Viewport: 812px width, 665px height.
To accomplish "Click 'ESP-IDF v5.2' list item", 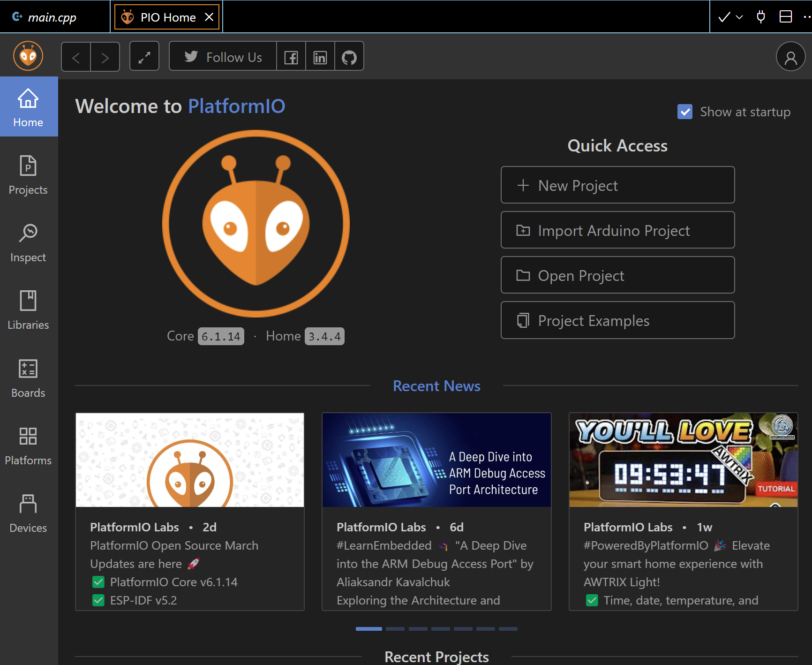I will 143,600.
